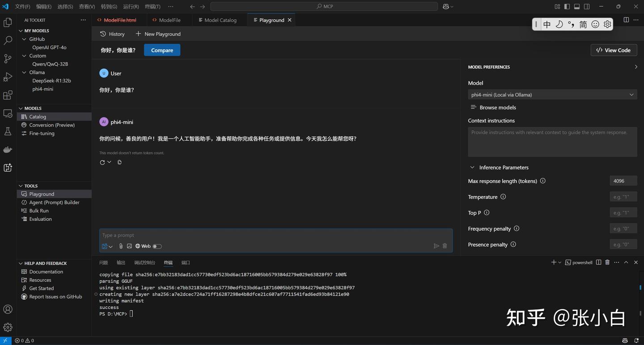
Task: Open Copilot chat from the title bar
Action: click(446, 6)
